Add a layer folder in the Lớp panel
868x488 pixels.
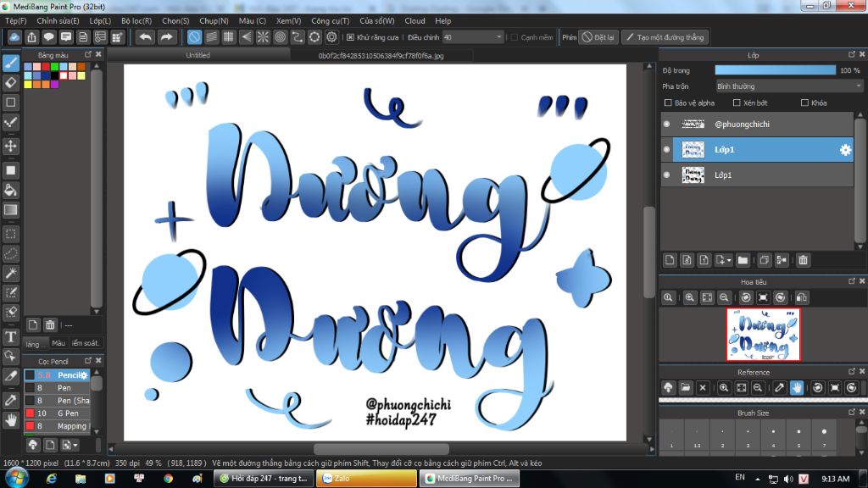pyautogui.click(x=743, y=260)
